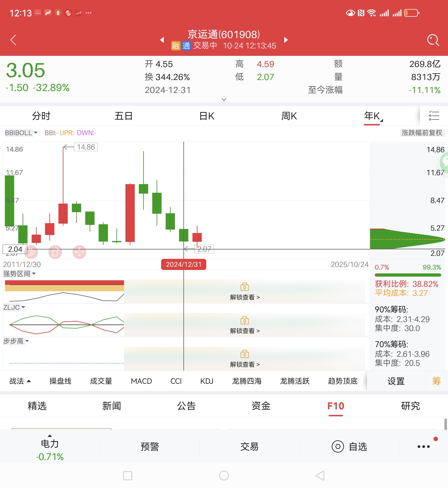This screenshot has height=488, width=448.
Task: Tap the 2024/12/31 date marker
Action: [x=184, y=264]
